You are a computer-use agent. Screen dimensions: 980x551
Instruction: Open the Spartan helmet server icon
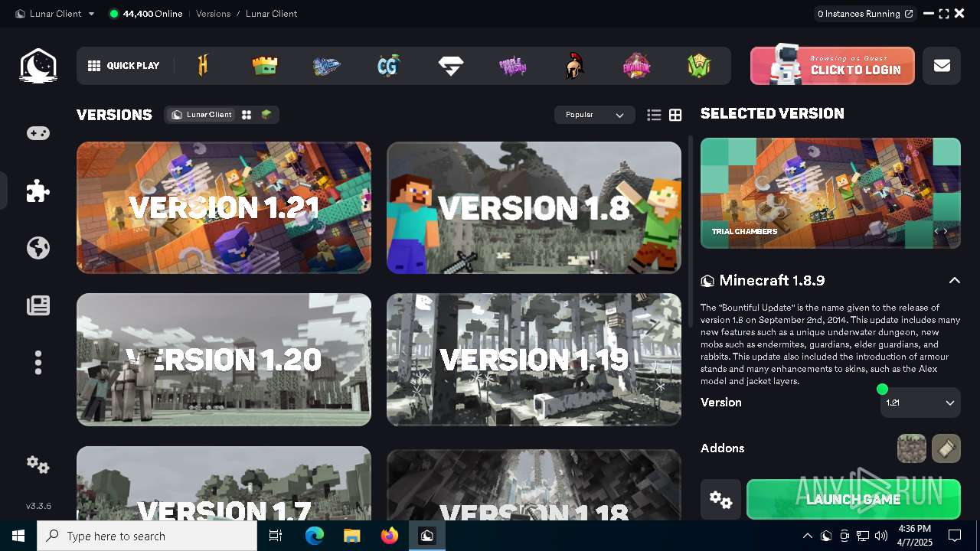pyautogui.click(x=575, y=66)
